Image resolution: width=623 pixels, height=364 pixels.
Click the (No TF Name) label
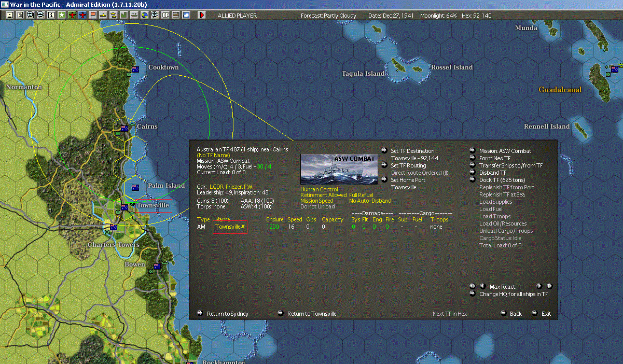(214, 155)
